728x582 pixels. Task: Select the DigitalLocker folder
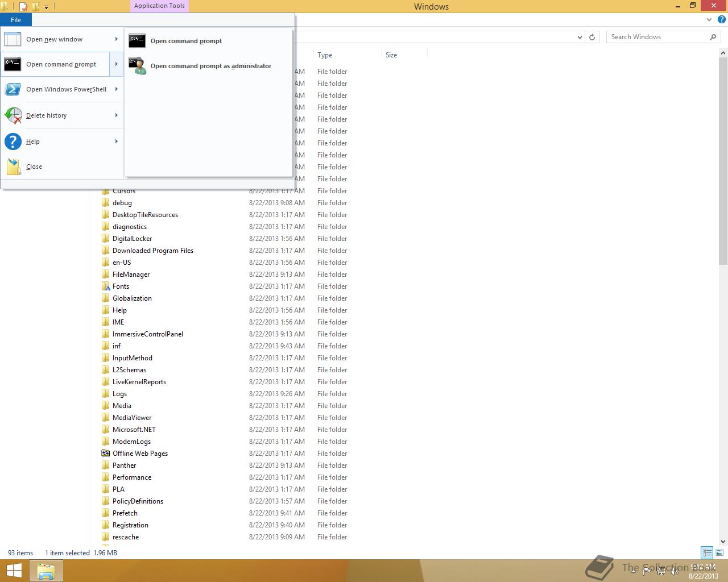pyautogui.click(x=132, y=239)
